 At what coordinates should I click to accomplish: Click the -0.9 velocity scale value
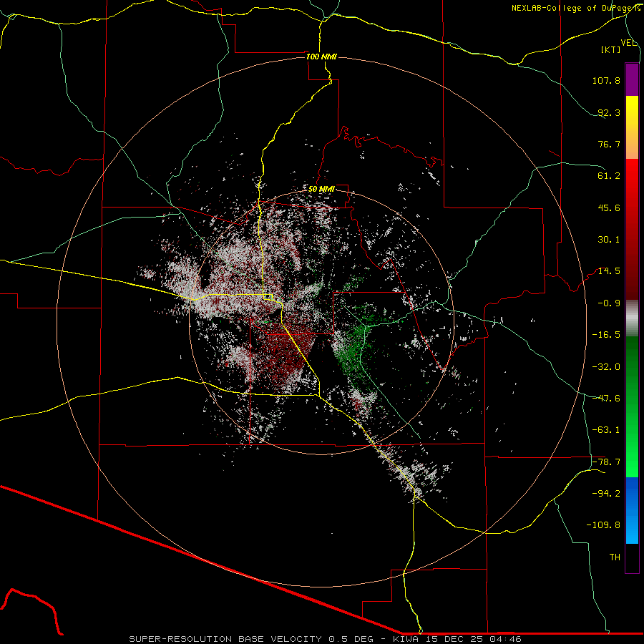(x=609, y=303)
